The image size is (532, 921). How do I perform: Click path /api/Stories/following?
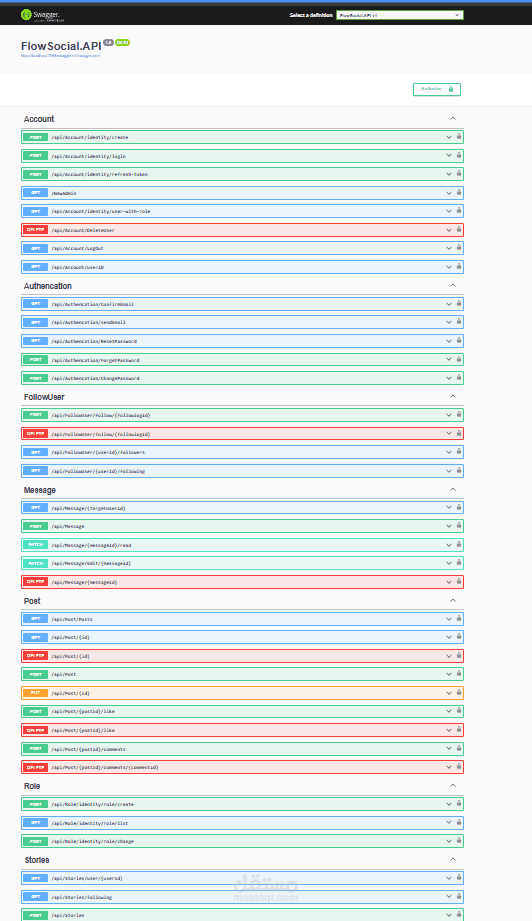click(x=82, y=897)
